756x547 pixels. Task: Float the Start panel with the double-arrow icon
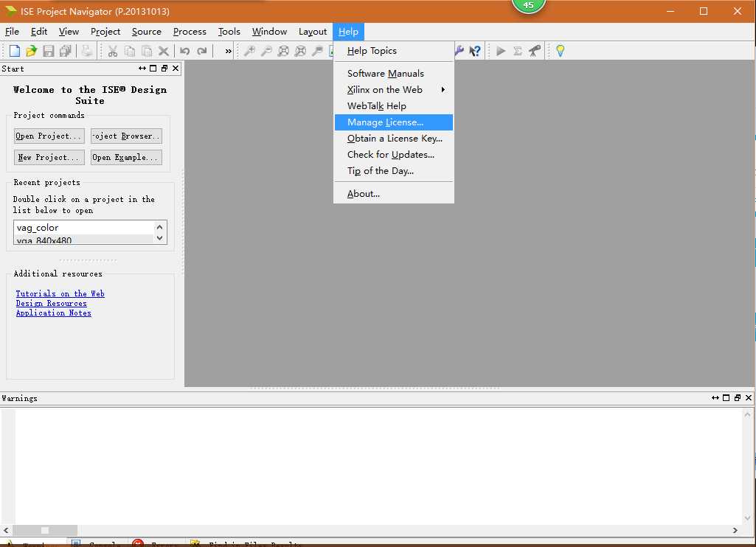tap(142, 69)
